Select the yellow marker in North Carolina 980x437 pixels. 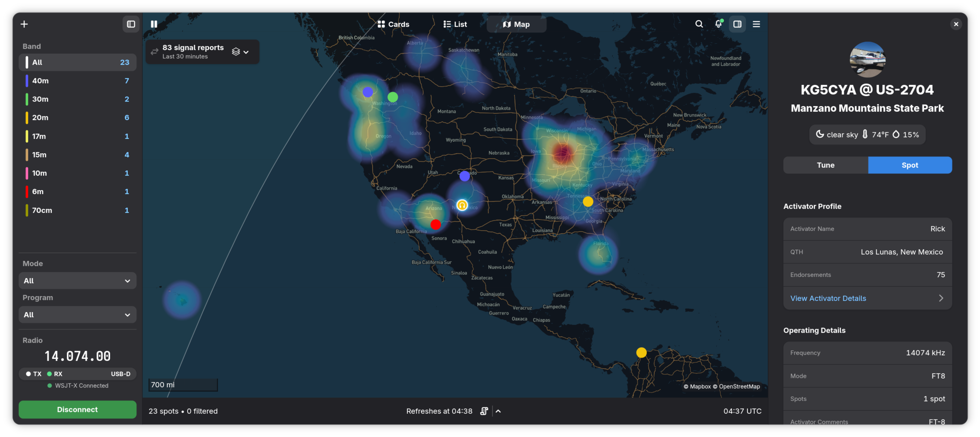tap(588, 202)
